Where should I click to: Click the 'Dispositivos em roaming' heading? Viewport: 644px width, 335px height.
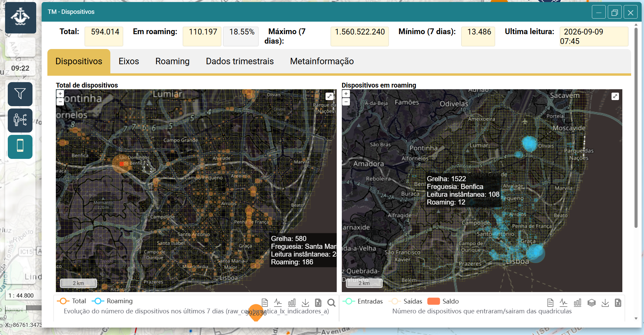(379, 85)
